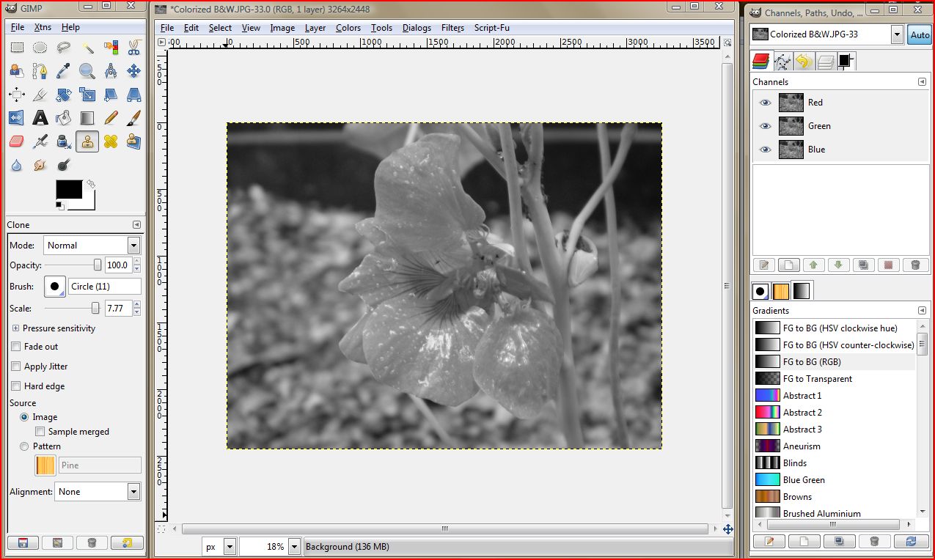Click the Auto button in Channels dialog
935x560 pixels.
click(920, 34)
